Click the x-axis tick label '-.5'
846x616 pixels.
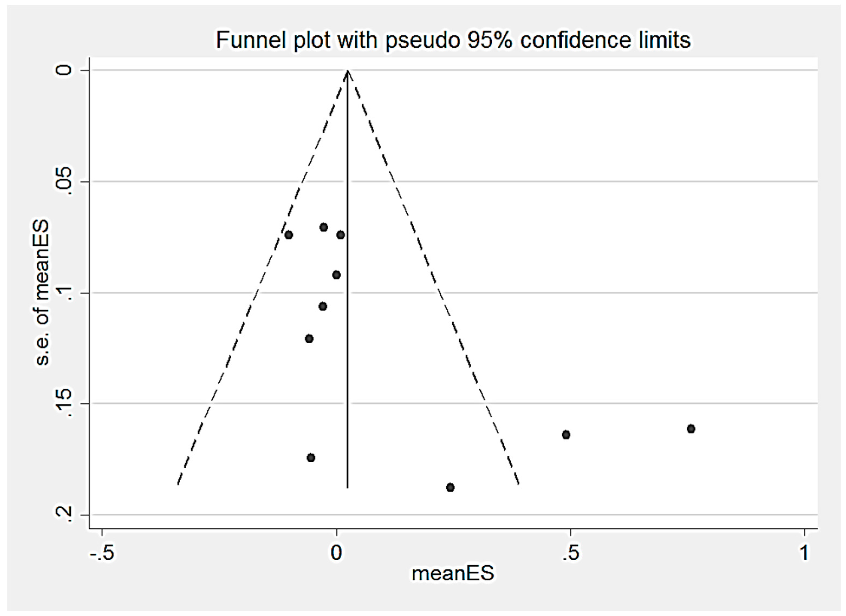[x=102, y=553]
